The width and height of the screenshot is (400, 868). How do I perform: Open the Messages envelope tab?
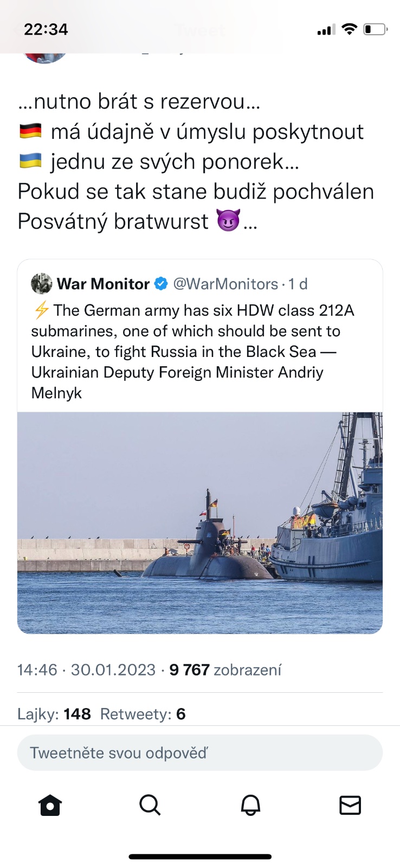[x=350, y=805]
